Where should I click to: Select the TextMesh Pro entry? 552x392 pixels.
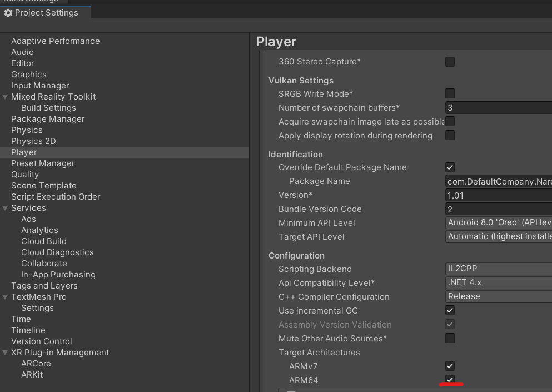[x=39, y=297]
